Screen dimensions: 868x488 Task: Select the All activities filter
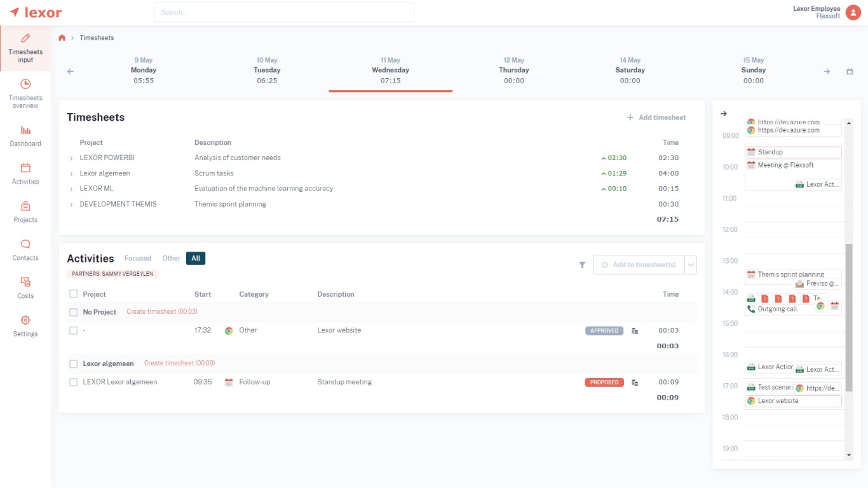click(x=196, y=259)
